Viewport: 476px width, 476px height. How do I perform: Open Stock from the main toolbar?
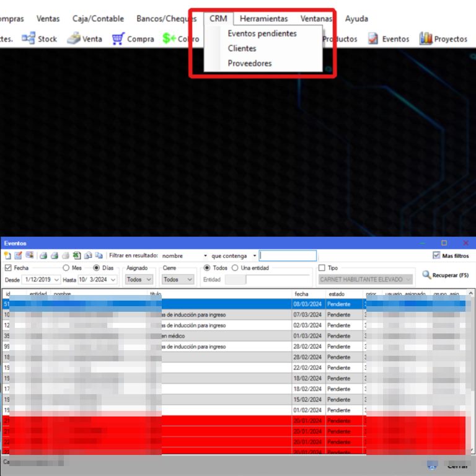40,39
